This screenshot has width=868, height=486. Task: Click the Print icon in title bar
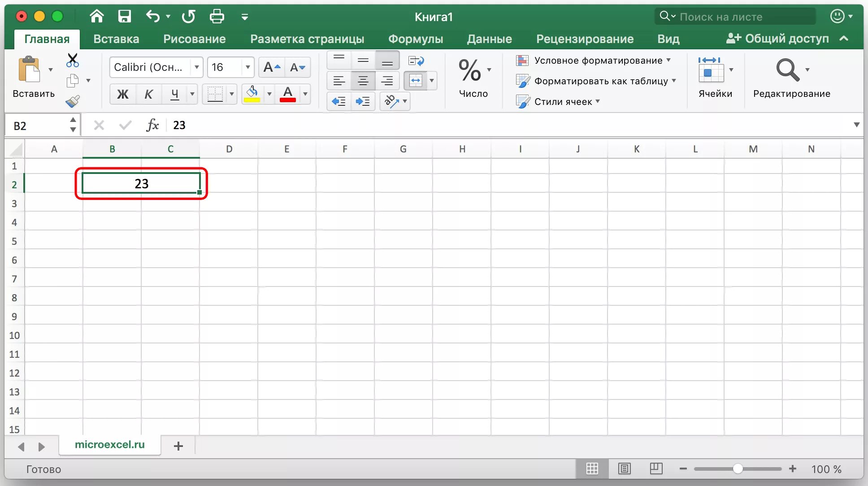(x=217, y=17)
